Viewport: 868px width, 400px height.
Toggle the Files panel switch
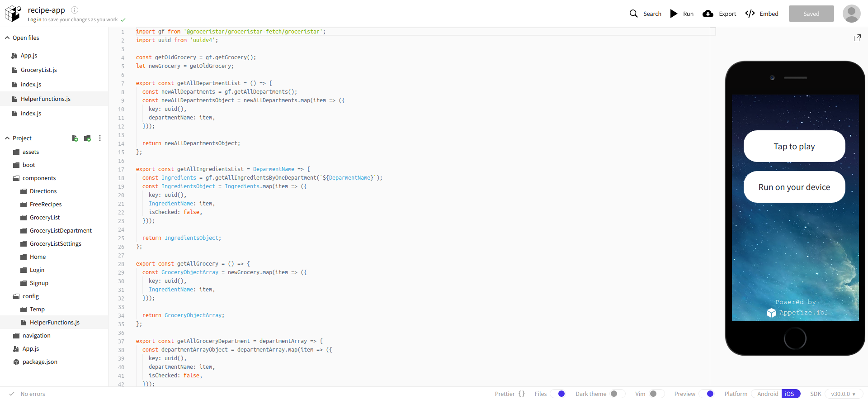558,394
